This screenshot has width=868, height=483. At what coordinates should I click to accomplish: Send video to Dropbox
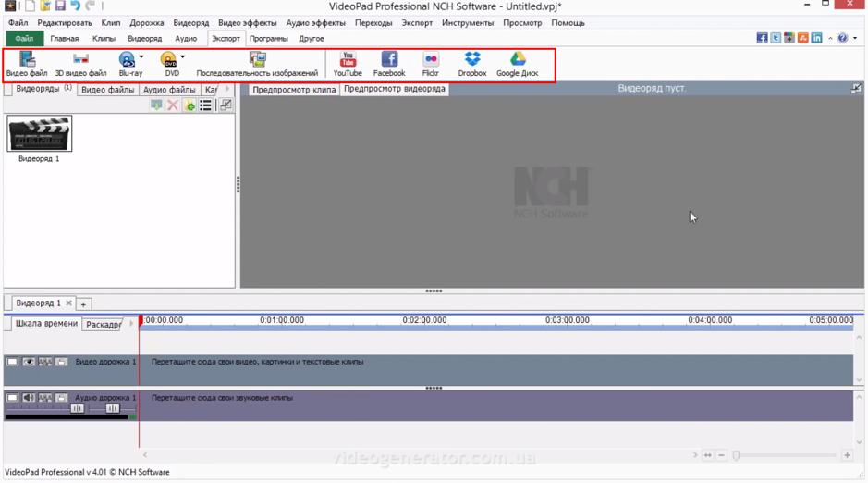472,64
